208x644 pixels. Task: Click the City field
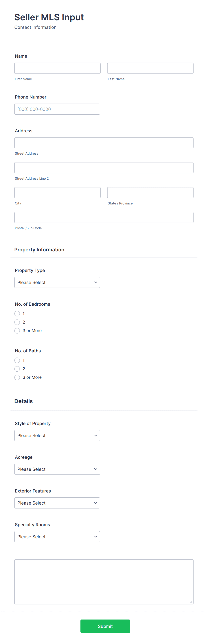pos(57,192)
